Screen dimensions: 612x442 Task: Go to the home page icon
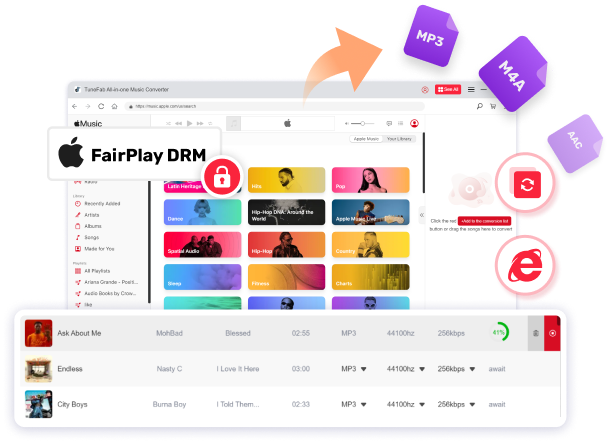pos(114,106)
